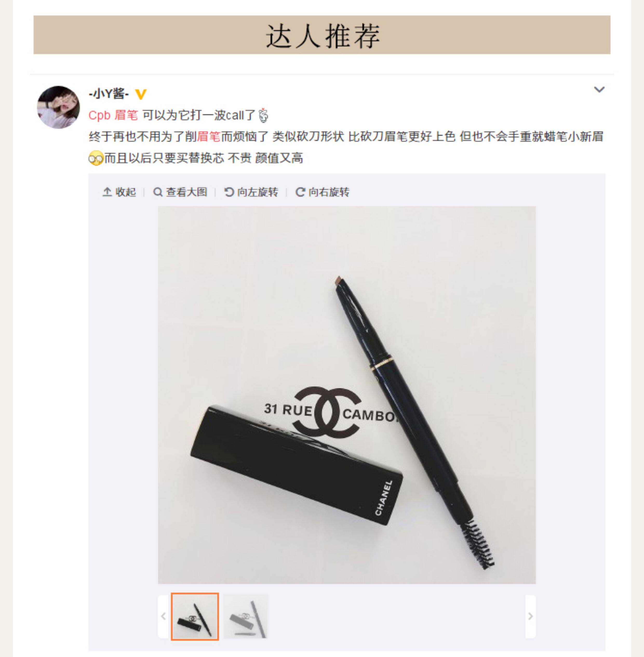Rotate the image right with 向右旋转

click(x=322, y=192)
